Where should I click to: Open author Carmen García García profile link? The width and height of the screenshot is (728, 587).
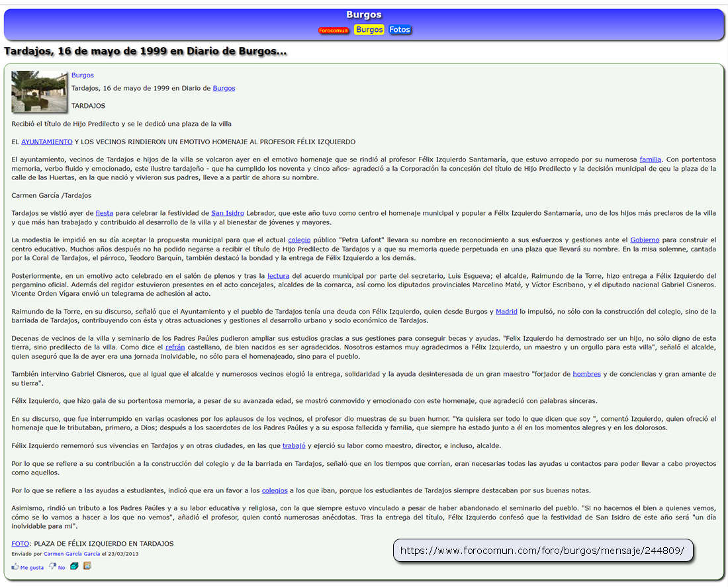pos(71,554)
